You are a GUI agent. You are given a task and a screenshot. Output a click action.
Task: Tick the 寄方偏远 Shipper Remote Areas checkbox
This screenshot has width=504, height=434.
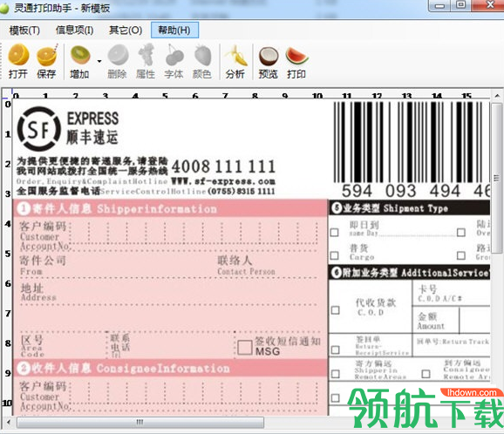pos(335,374)
